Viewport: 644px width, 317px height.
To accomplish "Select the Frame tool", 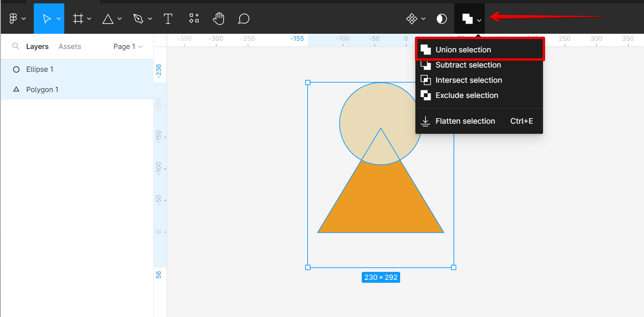I will (x=78, y=19).
